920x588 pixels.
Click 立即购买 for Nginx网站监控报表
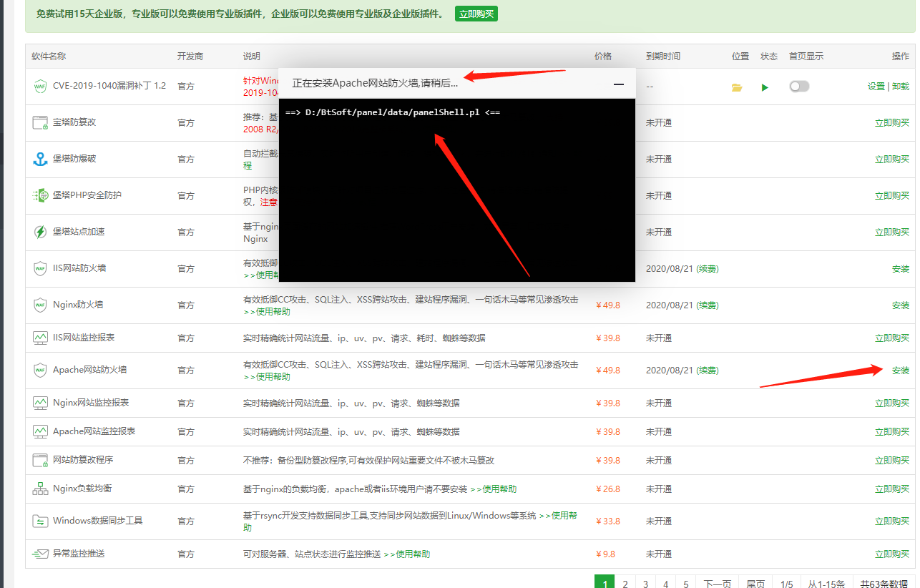(x=892, y=403)
